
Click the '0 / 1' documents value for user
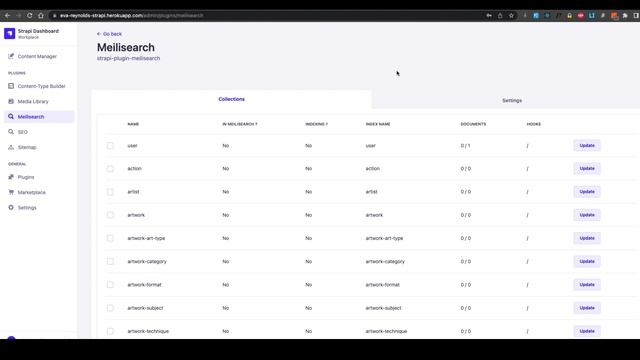(465, 146)
